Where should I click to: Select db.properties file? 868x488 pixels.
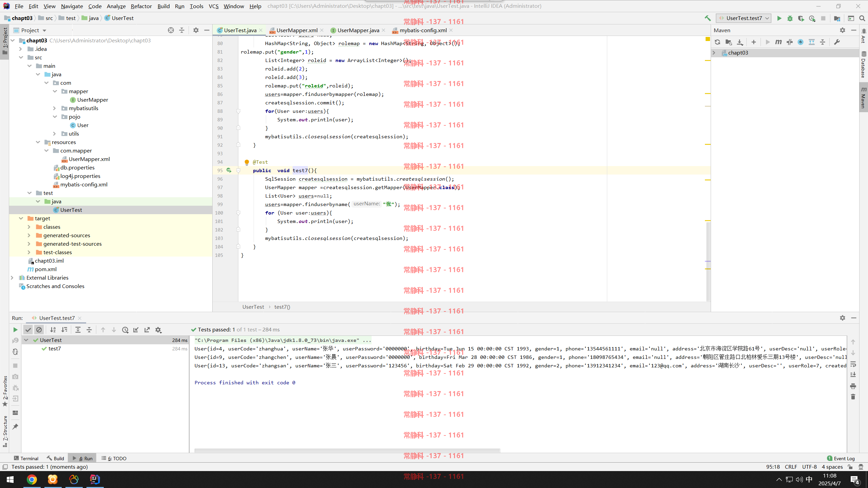click(77, 167)
